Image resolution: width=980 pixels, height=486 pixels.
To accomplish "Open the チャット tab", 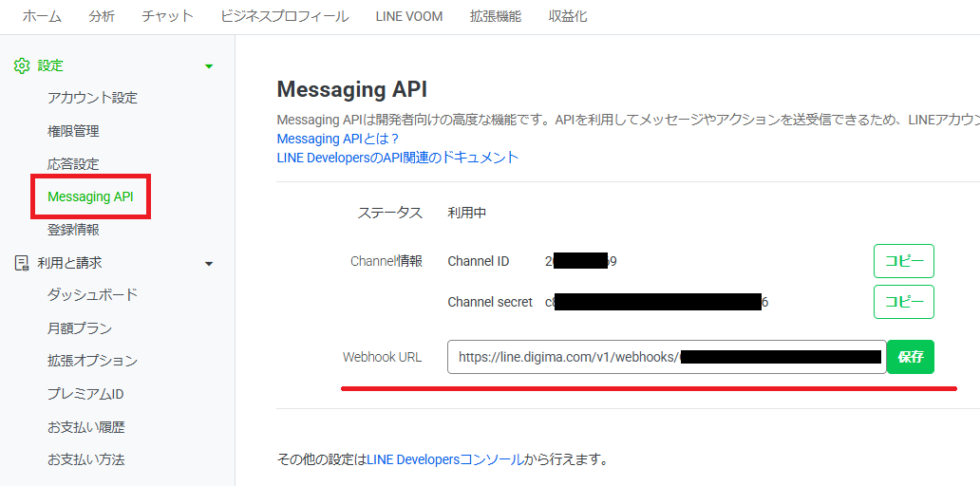I will pos(167,17).
